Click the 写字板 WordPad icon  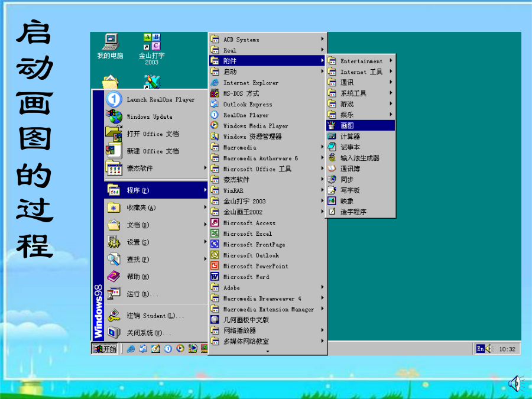coord(332,190)
